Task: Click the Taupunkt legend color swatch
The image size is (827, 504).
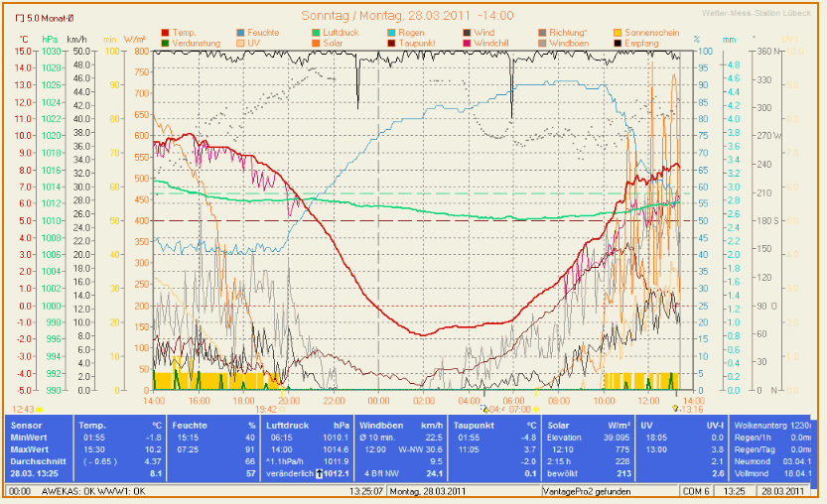Action: (392, 44)
